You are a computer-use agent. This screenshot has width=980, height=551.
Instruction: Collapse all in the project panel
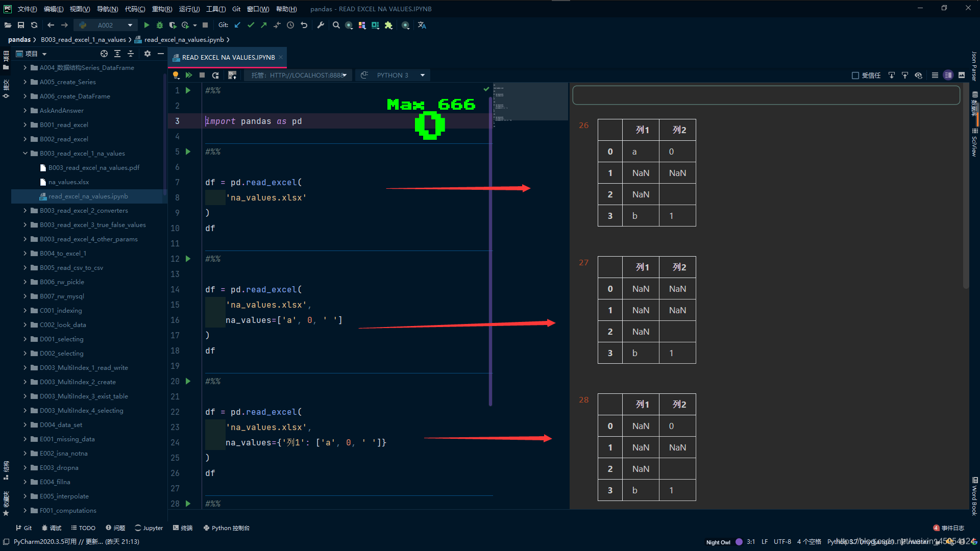click(x=131, y=54)
